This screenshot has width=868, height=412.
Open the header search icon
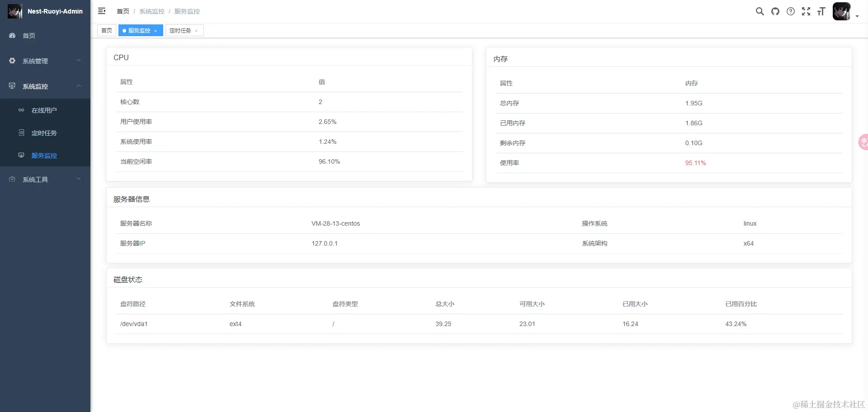[759, 11]
